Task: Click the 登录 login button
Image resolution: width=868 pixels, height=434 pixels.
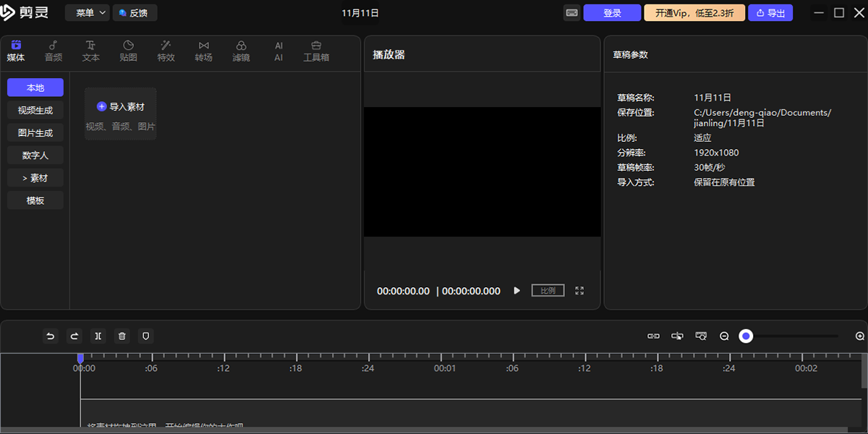Action: click(612, 13)
